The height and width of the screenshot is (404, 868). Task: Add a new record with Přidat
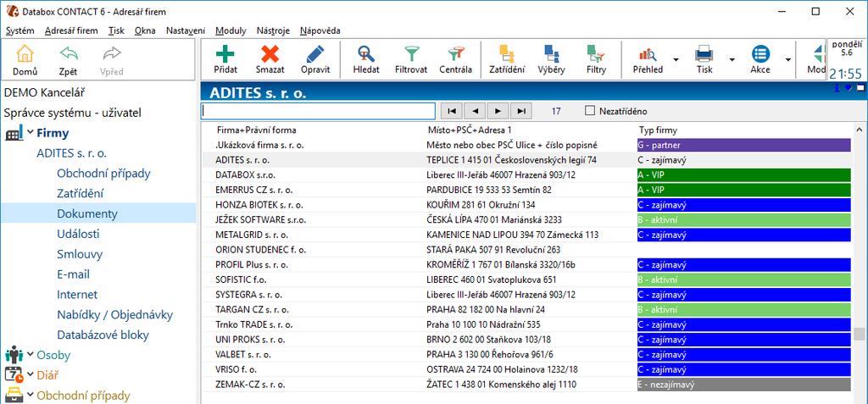click(225, 53)
